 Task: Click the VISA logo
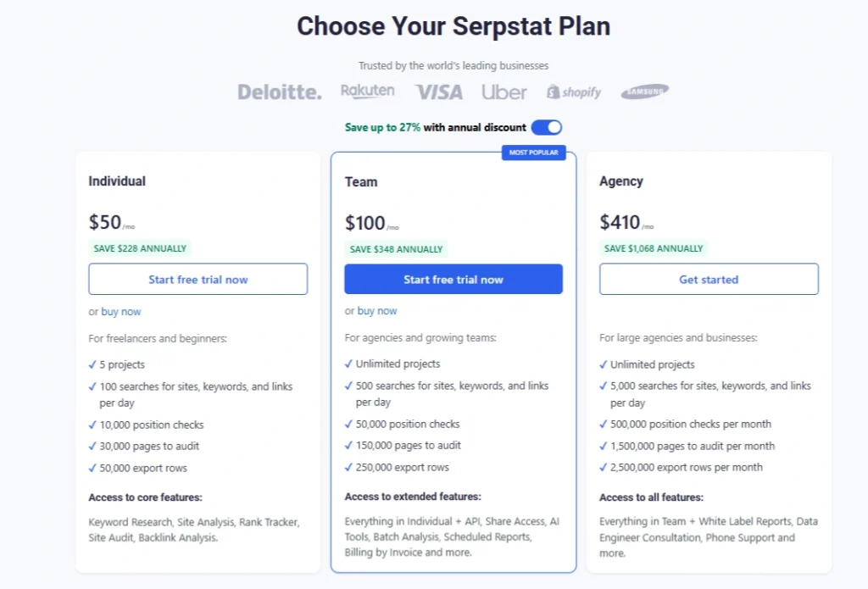click(438, 92)
